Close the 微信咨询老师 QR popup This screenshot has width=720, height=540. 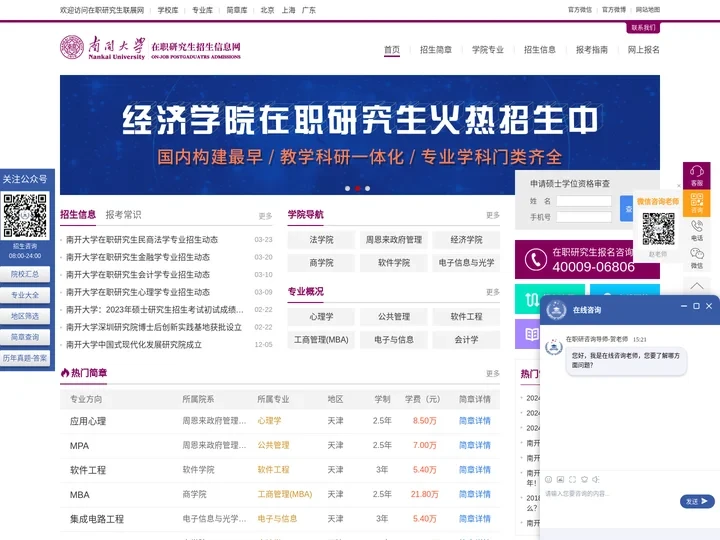pyautogui.click(x=679, y=186)
